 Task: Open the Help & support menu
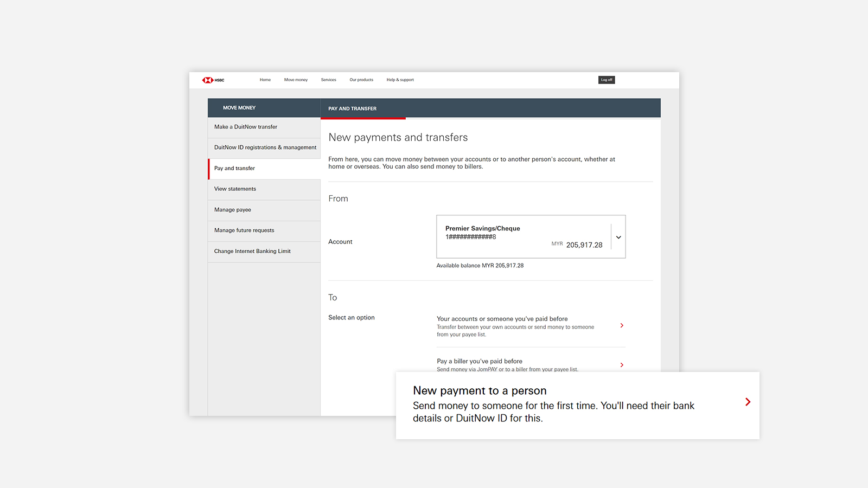click(400, 80)
